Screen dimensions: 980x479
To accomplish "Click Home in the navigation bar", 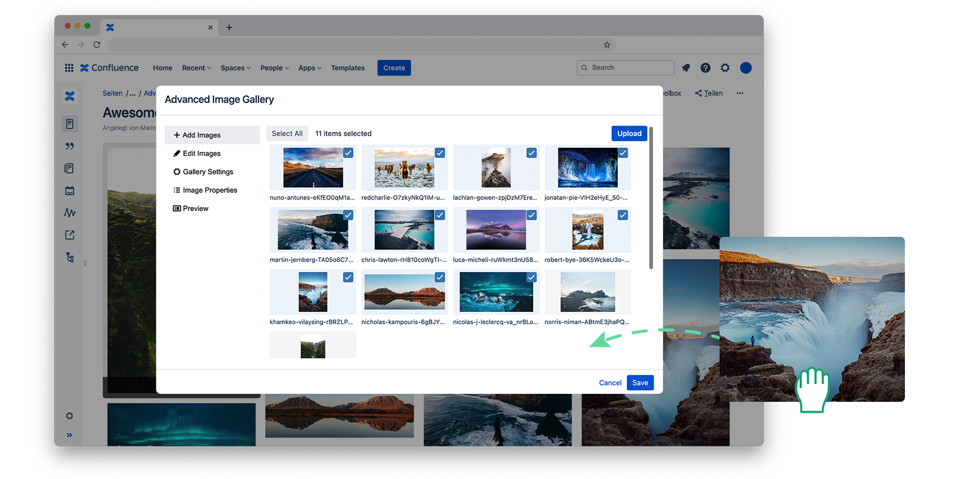I will tap(162, 68).
